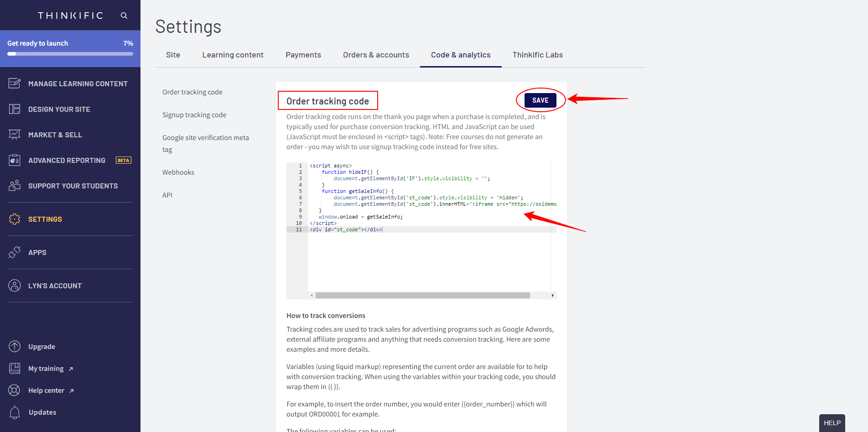Viewport: 868px width, 432px height.
Task: Select the Code & analytics tab
Action: (x=461, y=55)
